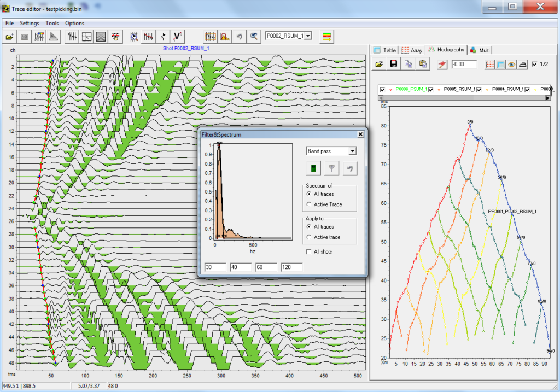Enable the All shots checkbox

pos(310,251)
